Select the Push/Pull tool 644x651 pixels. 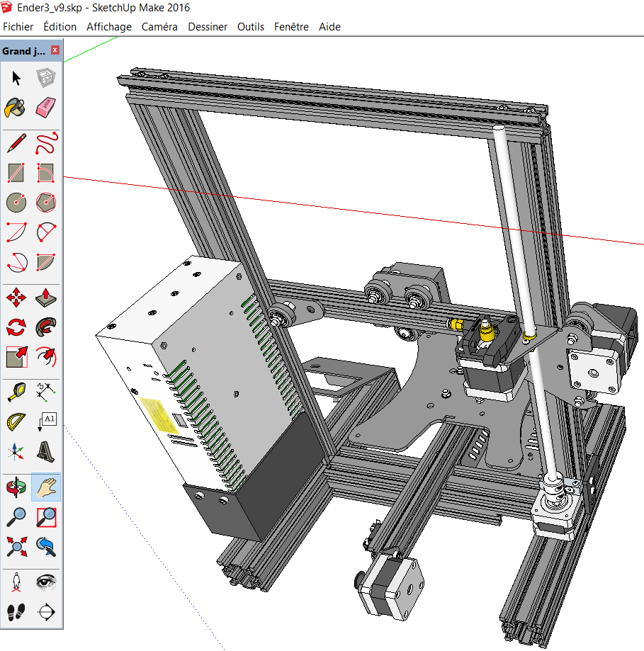point(46,298)
